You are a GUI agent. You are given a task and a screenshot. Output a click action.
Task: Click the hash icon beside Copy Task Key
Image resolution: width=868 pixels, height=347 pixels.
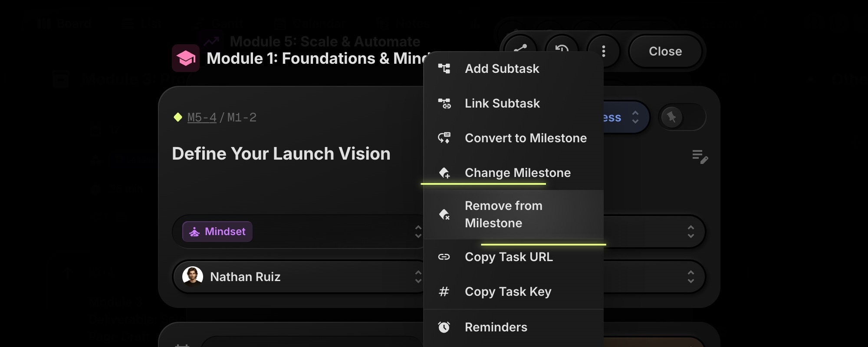coord(444,292)
